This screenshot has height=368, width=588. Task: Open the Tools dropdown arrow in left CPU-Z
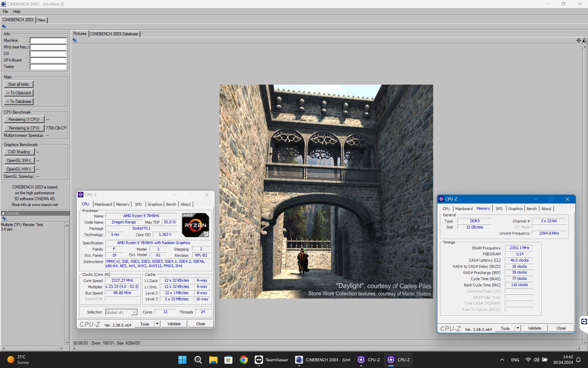point(157,324)
